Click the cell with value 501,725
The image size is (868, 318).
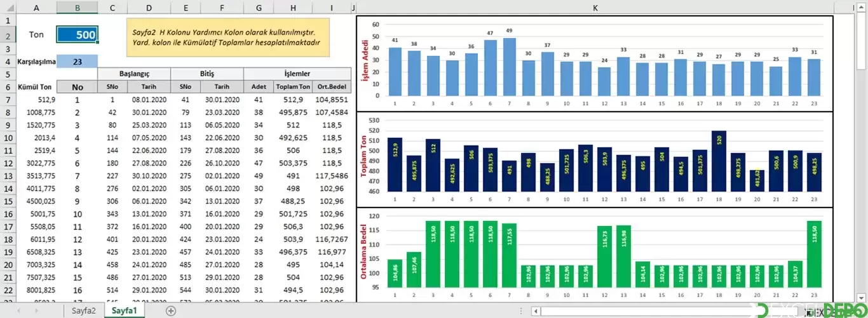(292, 214)
